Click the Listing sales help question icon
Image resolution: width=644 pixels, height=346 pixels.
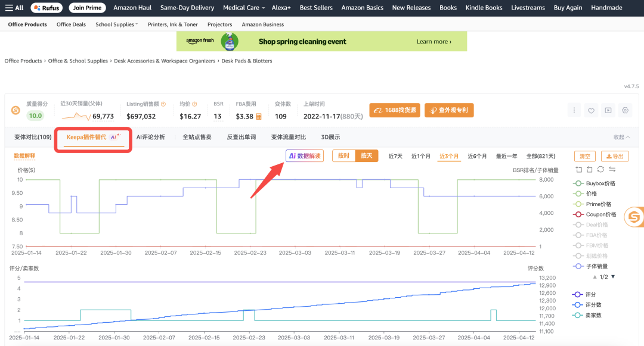pos(163,104)
